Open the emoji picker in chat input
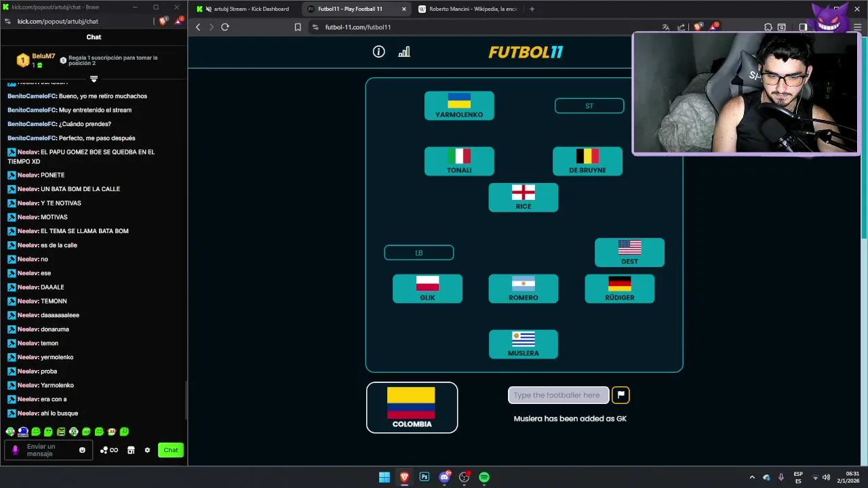 [83, 450]
